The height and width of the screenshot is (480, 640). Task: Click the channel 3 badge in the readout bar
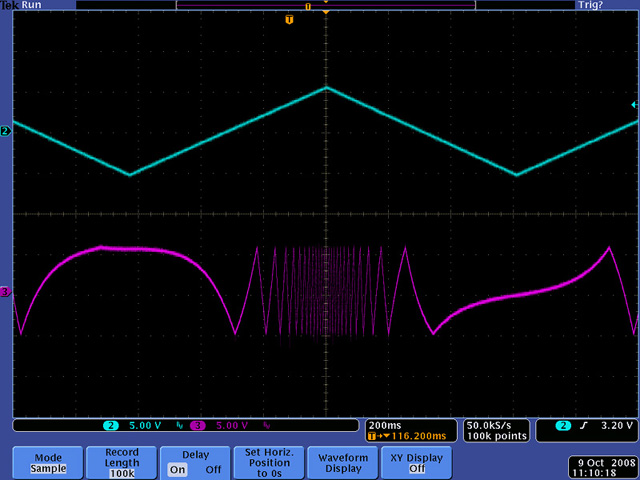coord(198,426)
